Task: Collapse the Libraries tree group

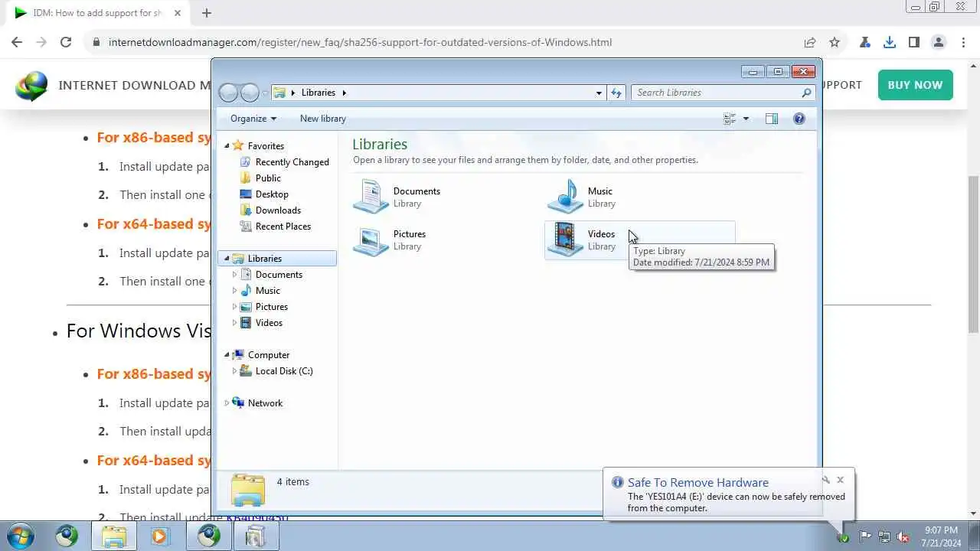Action: (x=227, y=259)
